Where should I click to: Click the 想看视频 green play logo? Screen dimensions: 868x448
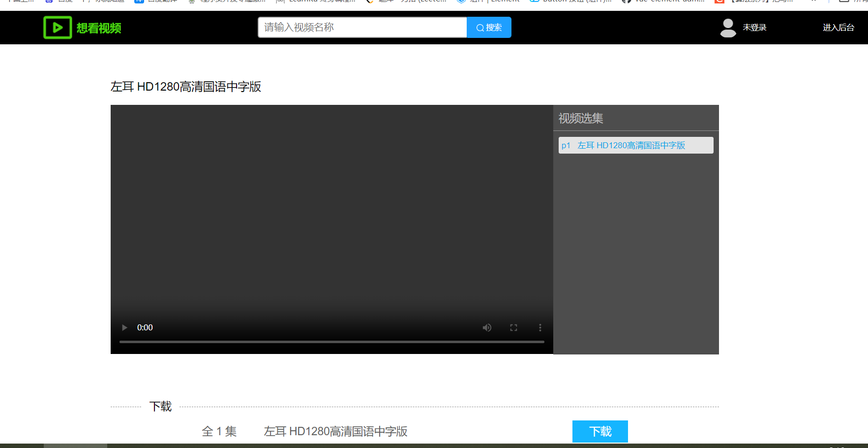(58, 27)
